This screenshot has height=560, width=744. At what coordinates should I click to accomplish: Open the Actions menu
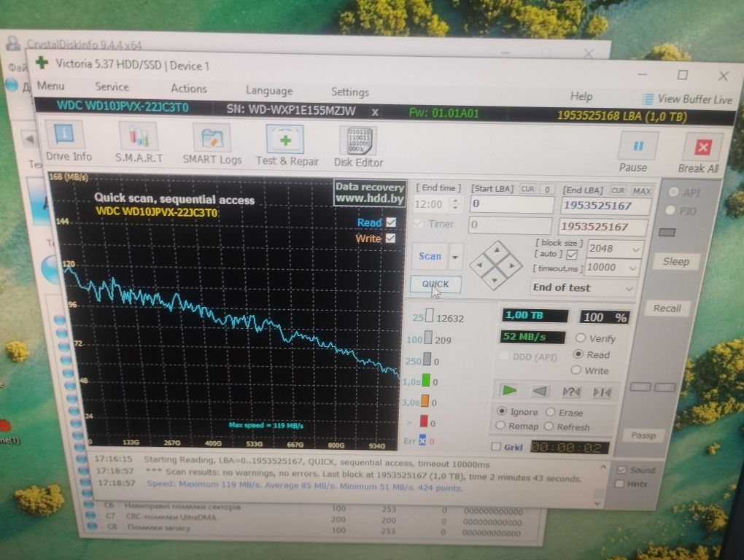tap(189, 89)
